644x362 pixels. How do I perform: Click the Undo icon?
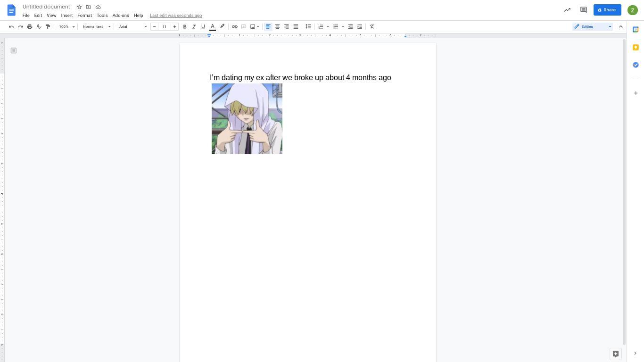[11, 27]
